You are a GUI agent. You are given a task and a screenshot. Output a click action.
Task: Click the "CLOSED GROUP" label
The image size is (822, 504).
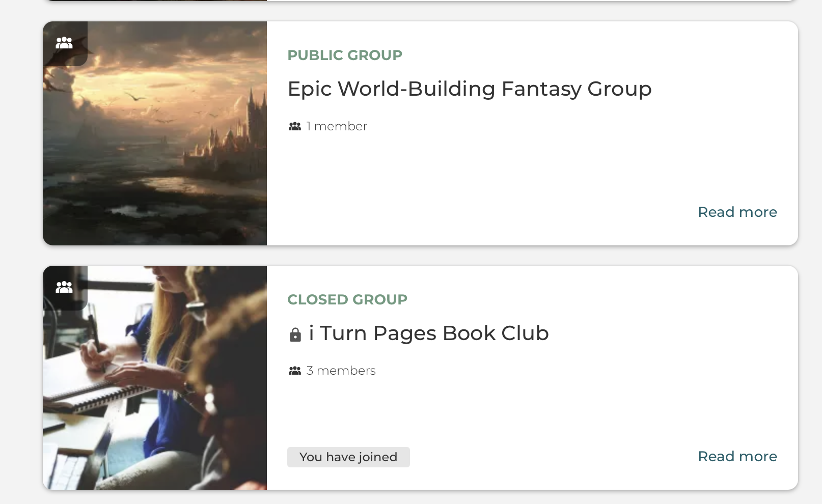pyautogui.click(x=347, y=299)
